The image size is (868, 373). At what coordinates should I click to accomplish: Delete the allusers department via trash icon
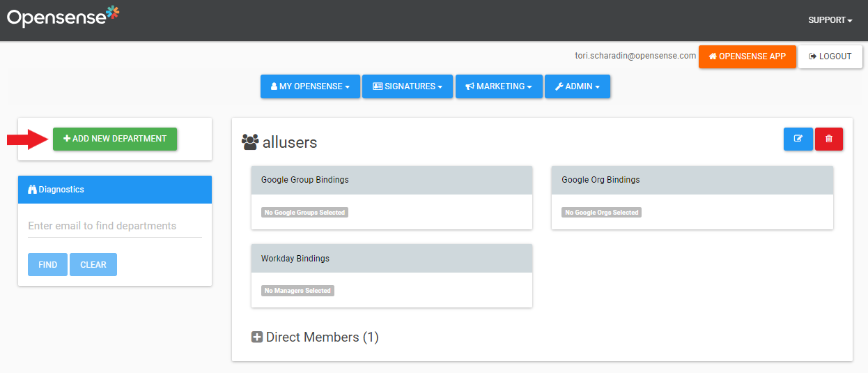point(829,139)
